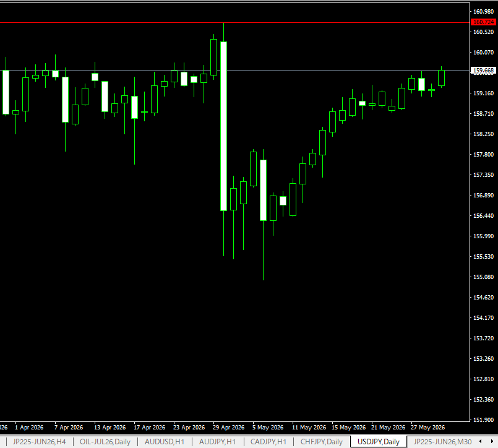This screenshot has height=448, width=498.
Task: Switch to the JP225-JUN26,M30 tab
Action: coord(442,442)
